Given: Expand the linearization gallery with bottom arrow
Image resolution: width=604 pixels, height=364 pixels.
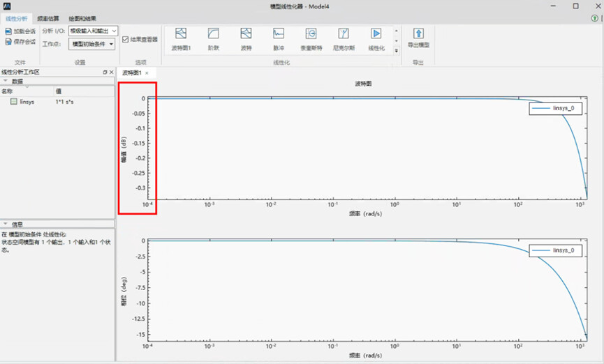Looking at the screenshot, I should [397, 50].
